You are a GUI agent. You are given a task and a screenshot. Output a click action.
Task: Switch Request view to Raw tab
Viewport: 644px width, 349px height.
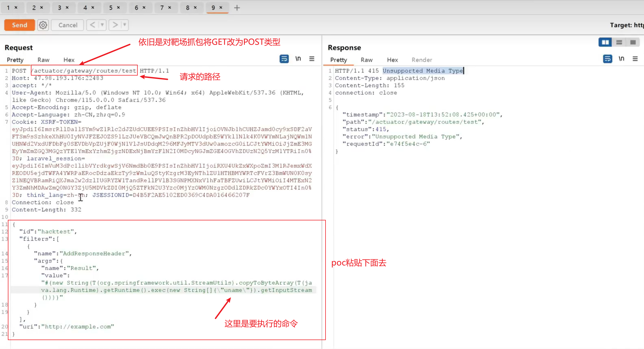pos(43,60)
